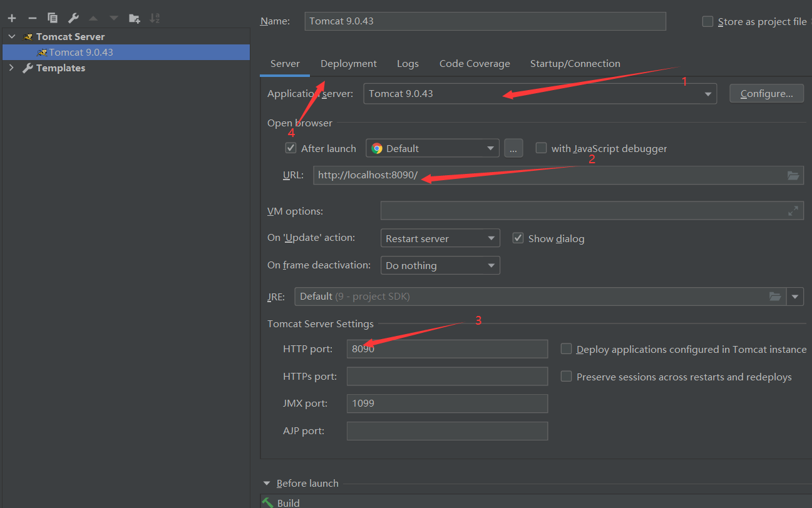Open On 'Update' action dropdown
Image resolution: width=812 pixels, height=508 pixels.
(440, 238)
